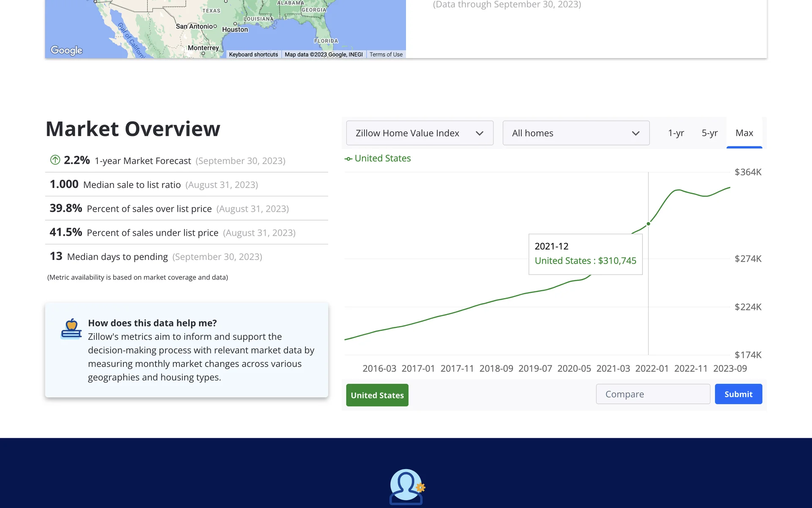Expand the All homes dropdown

pos(576,133)
